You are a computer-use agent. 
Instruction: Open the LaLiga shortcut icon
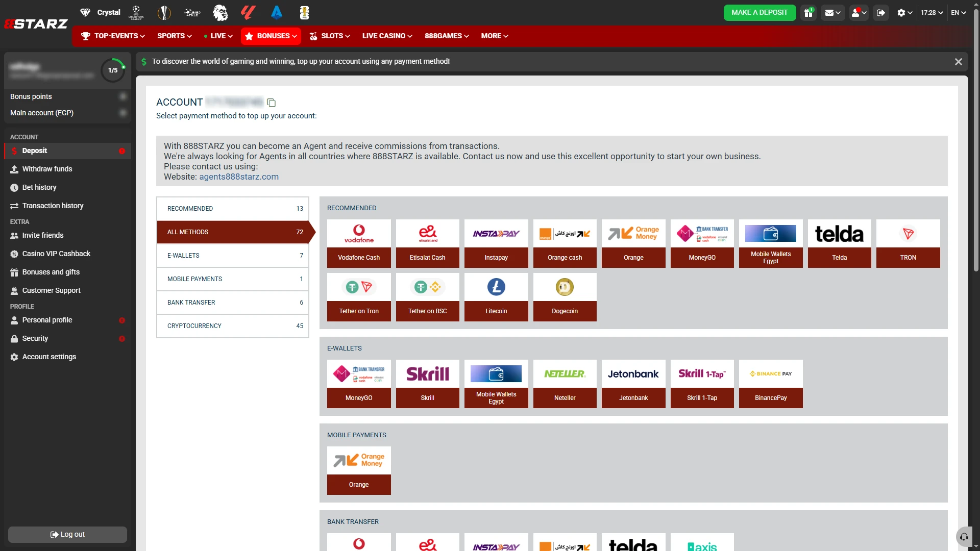pos(248,13)
